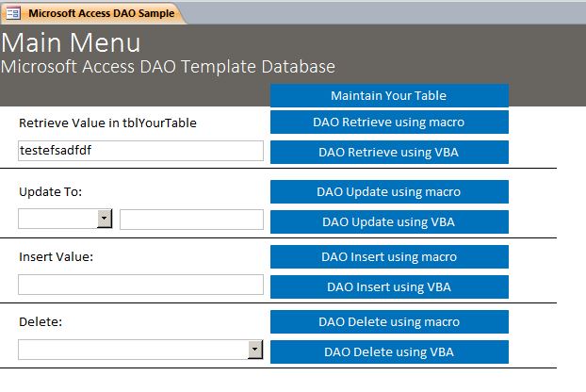
Task: Click the Delete: label
Action: coord(41,321)
